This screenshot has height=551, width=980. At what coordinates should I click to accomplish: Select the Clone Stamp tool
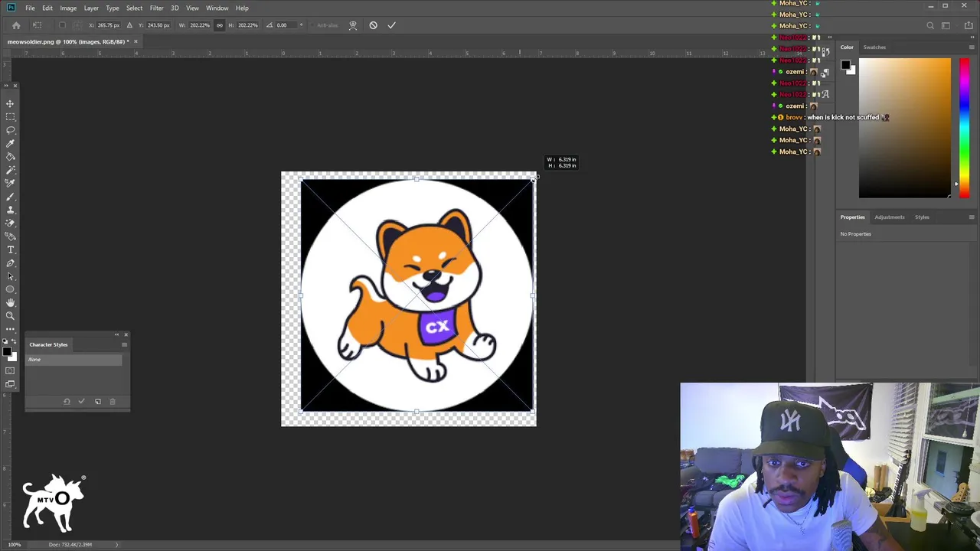coord(10,210)
